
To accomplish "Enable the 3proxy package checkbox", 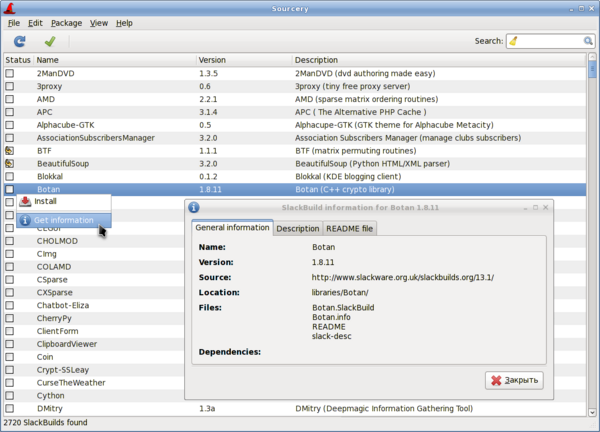I will point(9,87).
